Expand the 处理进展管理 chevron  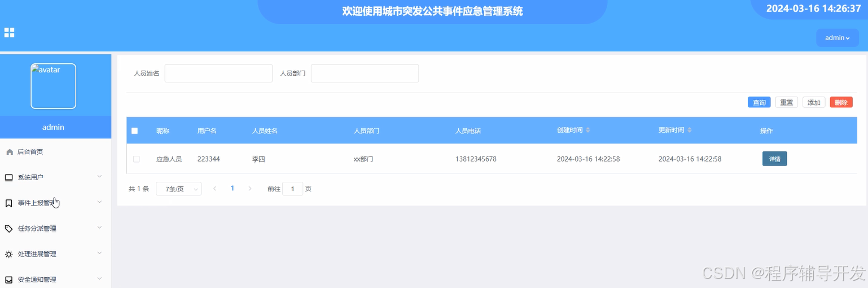99,254
